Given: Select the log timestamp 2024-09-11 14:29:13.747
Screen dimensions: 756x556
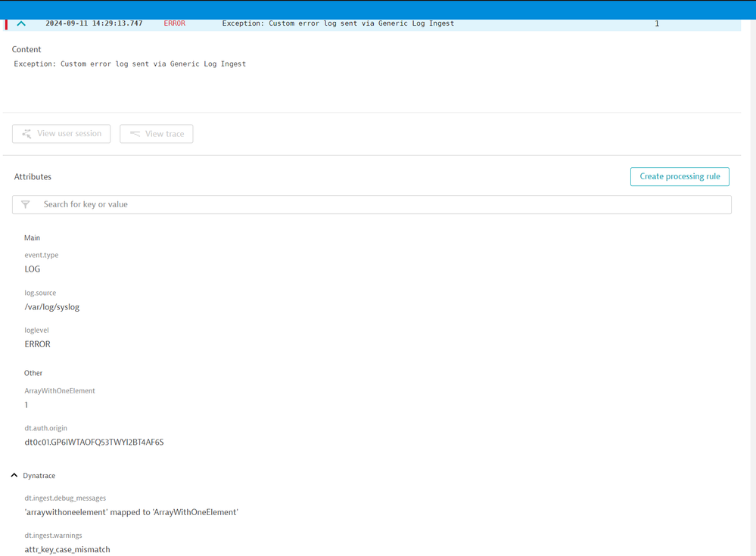Looking at the screenshot, I should [94, 23].
